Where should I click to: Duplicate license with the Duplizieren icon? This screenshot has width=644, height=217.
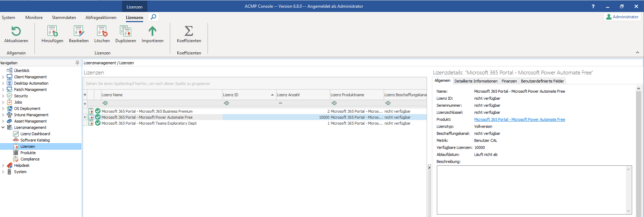pos(126,32)
